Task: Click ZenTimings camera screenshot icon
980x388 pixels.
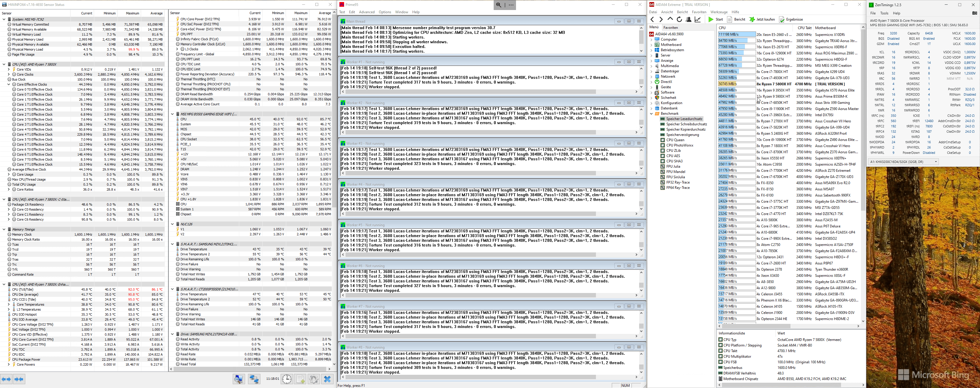Action: click(974, 13)
